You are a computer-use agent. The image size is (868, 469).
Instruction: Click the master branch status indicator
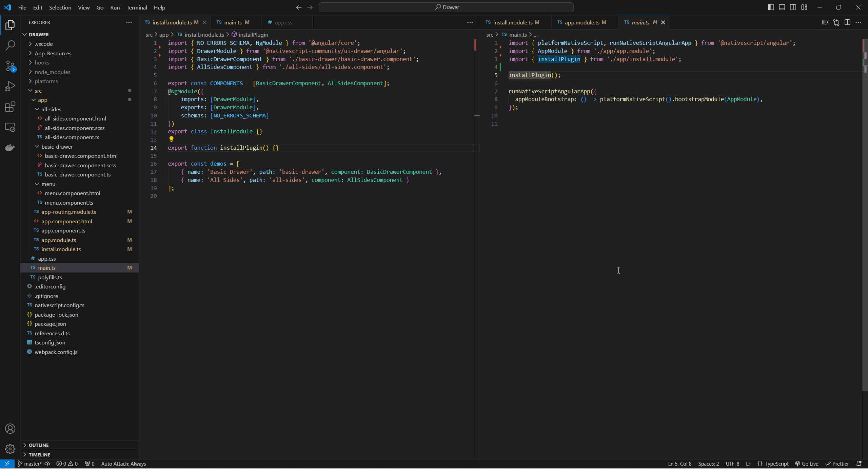[30, 464]
